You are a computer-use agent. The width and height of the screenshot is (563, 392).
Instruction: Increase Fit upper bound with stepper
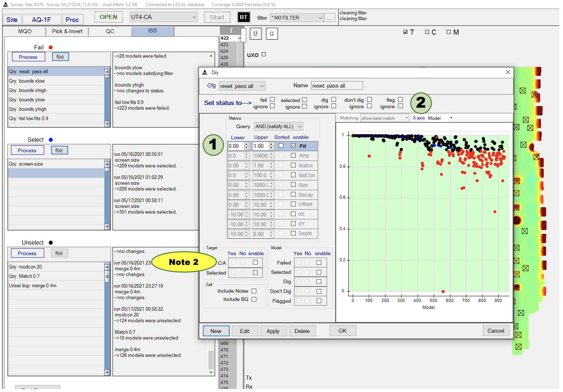click(271, 144)
